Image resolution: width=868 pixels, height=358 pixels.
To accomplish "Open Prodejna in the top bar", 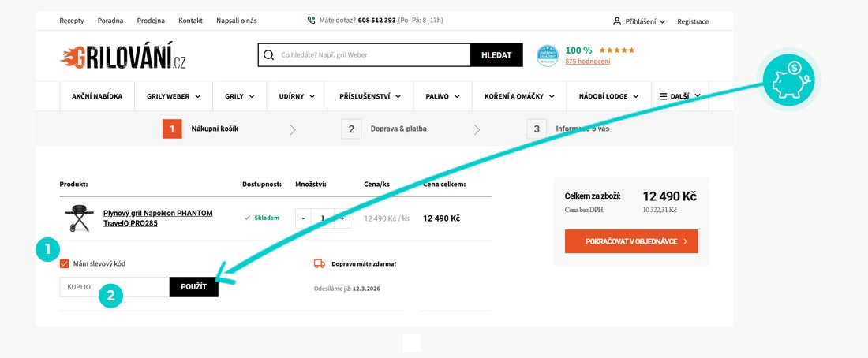I will [152, 21].
